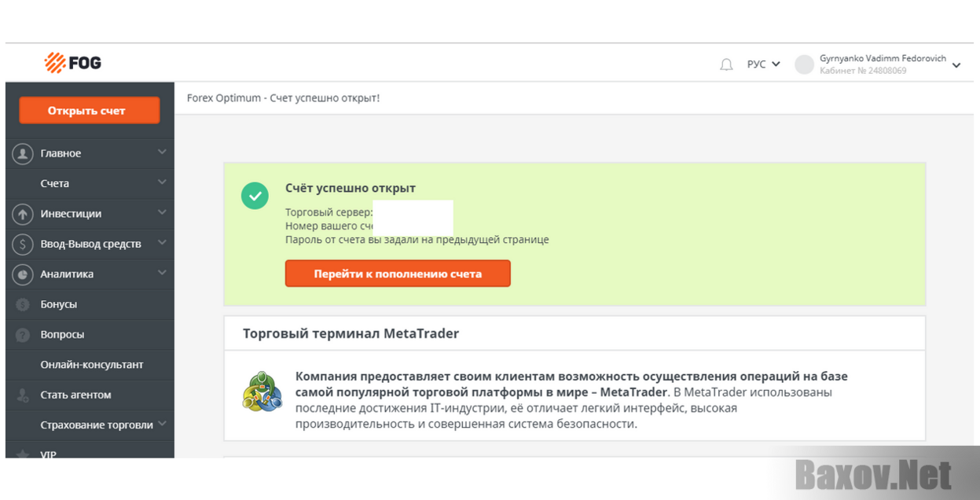This screenshot has width=980, height=500.
Task: Click the Главное person icon
Action: [x=23, y=153]
